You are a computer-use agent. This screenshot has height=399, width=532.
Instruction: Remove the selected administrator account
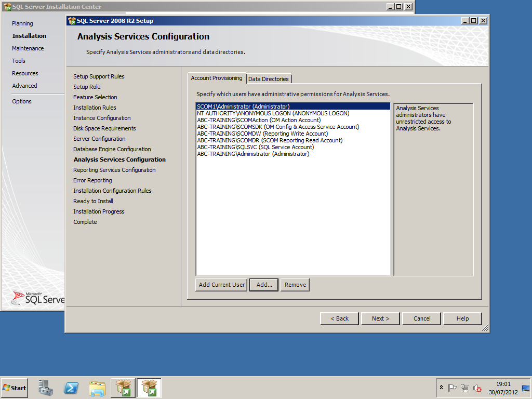[x=295, y=285]
